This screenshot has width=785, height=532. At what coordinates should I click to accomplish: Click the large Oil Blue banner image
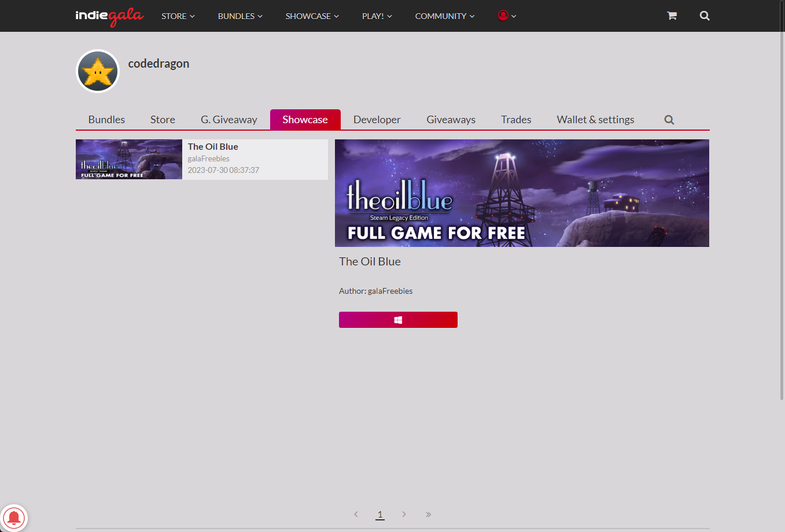tap(522, 193)
